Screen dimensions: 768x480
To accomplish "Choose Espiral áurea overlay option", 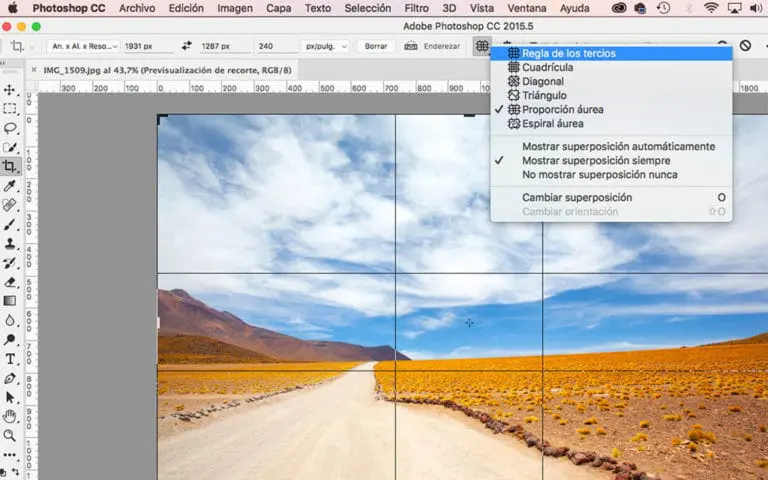I will [611, 123].
